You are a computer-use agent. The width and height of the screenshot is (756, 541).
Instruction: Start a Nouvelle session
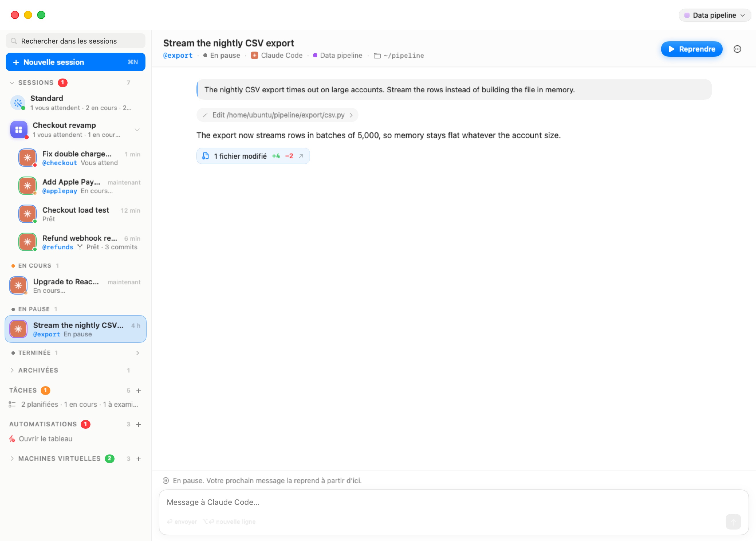coord(76,62)
